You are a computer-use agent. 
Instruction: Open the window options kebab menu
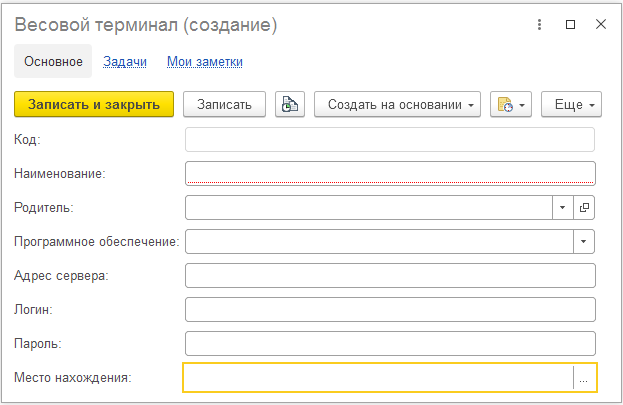(541, 24)
